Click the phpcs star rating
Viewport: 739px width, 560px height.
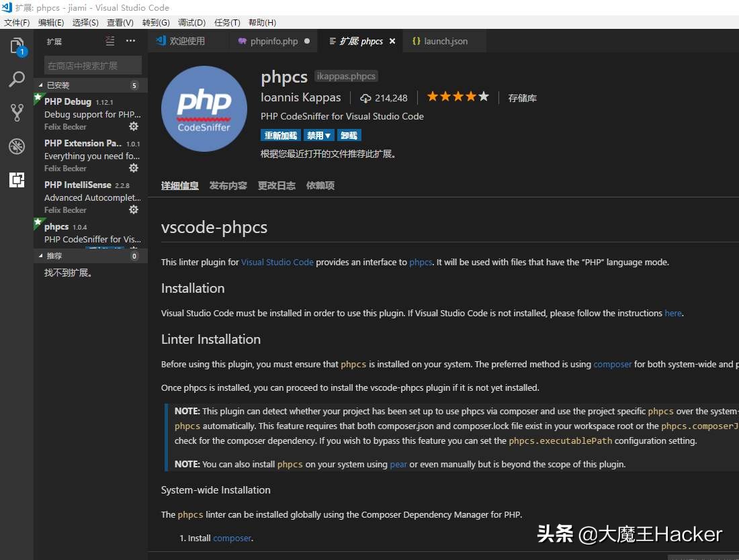tap(458, 97)
